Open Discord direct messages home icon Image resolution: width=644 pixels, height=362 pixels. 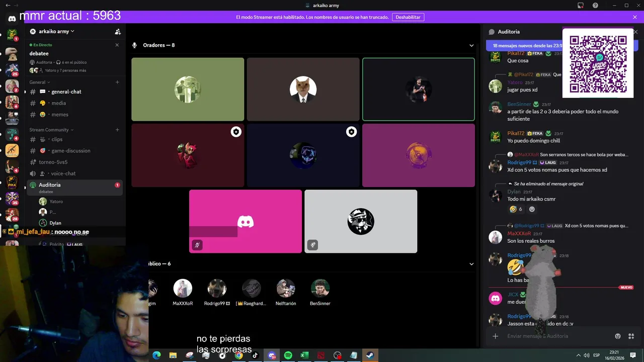click(x=12, y=19)
